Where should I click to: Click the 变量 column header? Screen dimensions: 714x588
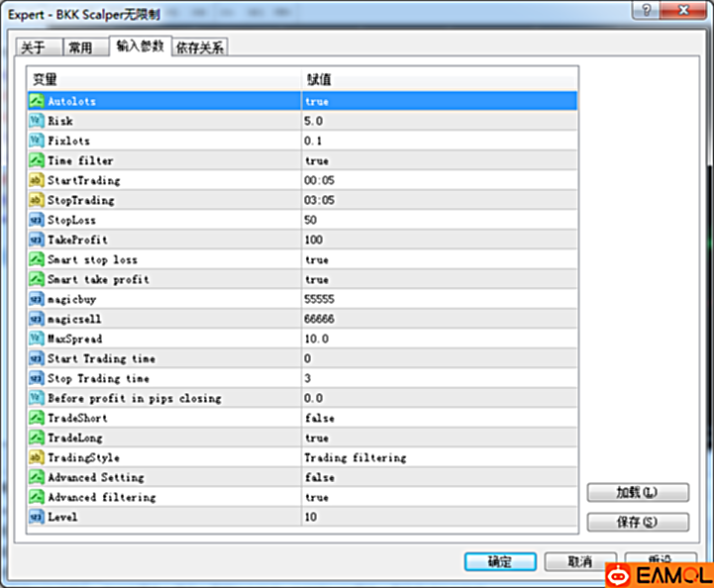coord(164,79)
